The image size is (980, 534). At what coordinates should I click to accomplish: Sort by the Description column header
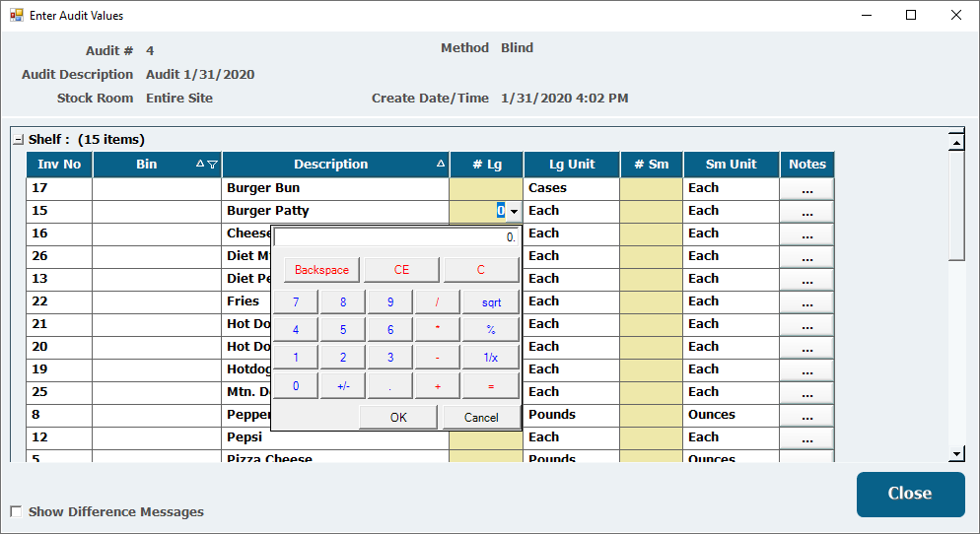[330, 165]
